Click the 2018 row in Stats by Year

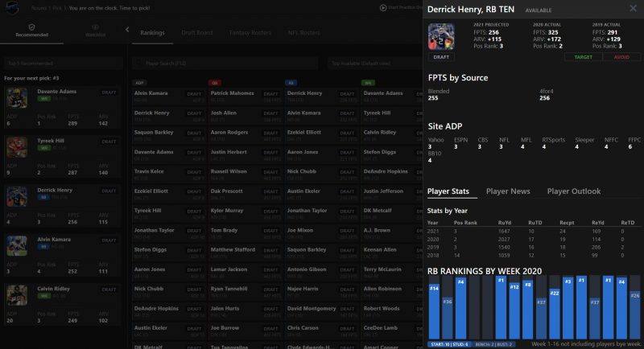point(534,255)
